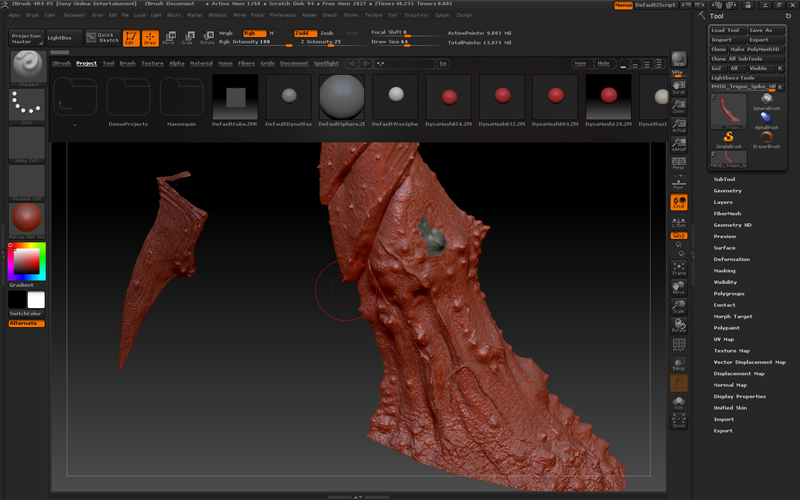Select the AlphaBrush tool
Screen dimensions: 800x500
pyautogui.click(x=766, y=121)
